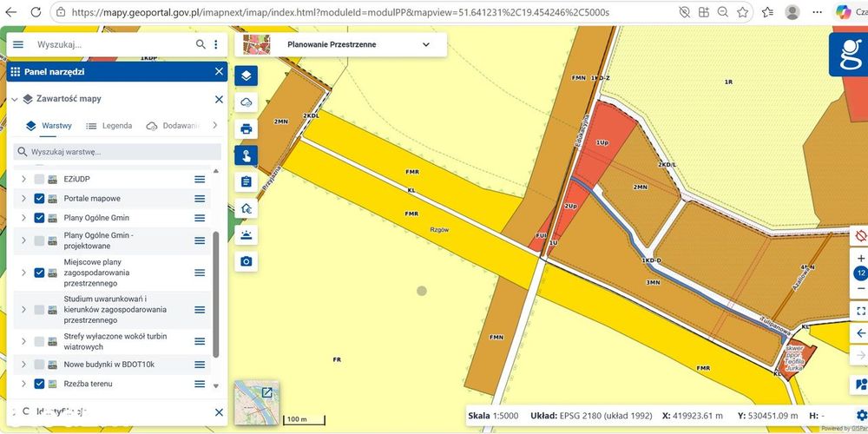868x434 pixels.
Task: Enable Strefy wyłączone wokół turbin wiatrowych
Action: [x=39, y=341]
